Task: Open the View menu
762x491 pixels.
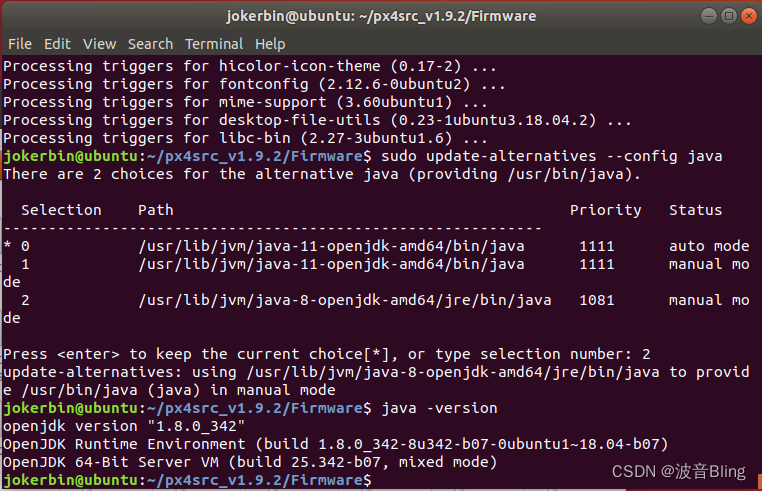Action: [x=99, y=44]
